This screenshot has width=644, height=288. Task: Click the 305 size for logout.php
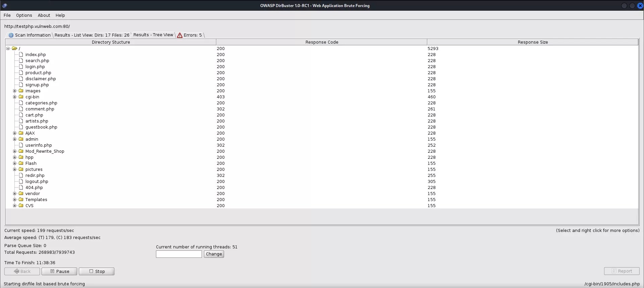(432, 181)
